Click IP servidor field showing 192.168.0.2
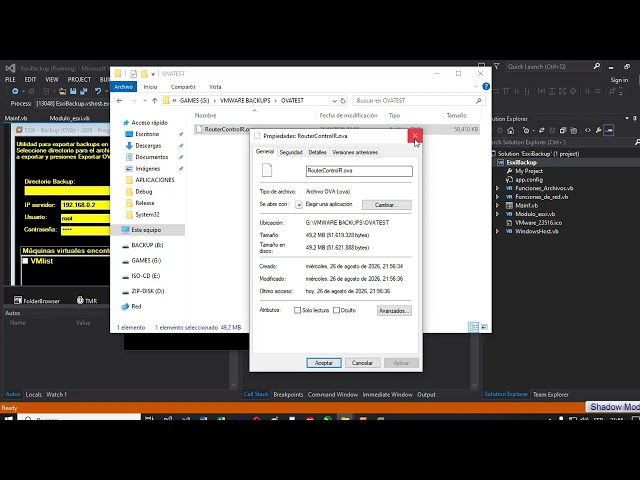The image size is (640, 480). coord(85,205)
